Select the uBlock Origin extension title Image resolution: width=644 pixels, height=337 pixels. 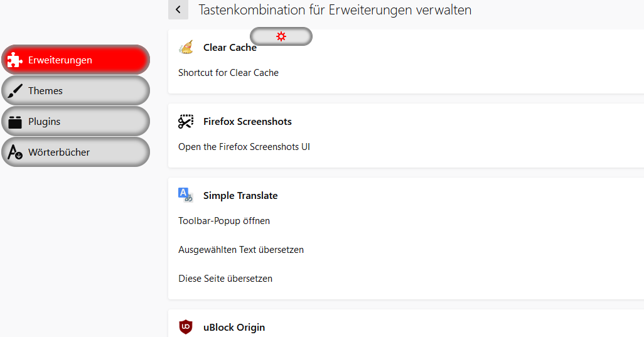(234, 327)
